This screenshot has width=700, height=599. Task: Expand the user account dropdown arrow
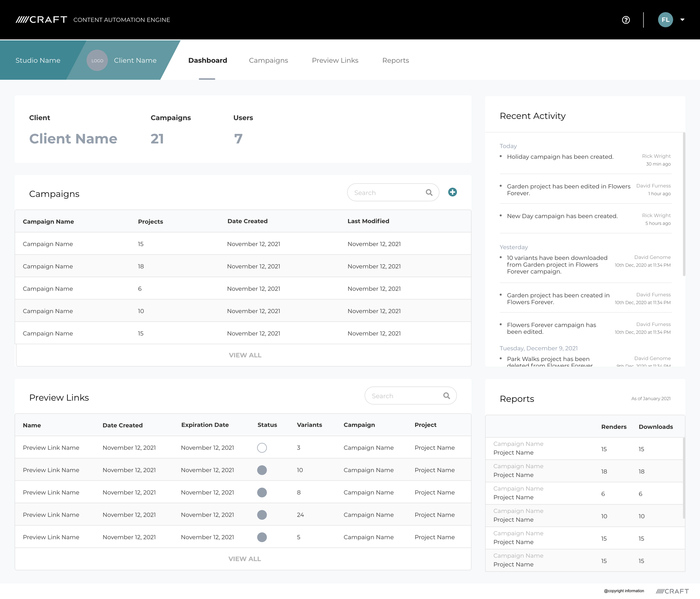point(682,20)
